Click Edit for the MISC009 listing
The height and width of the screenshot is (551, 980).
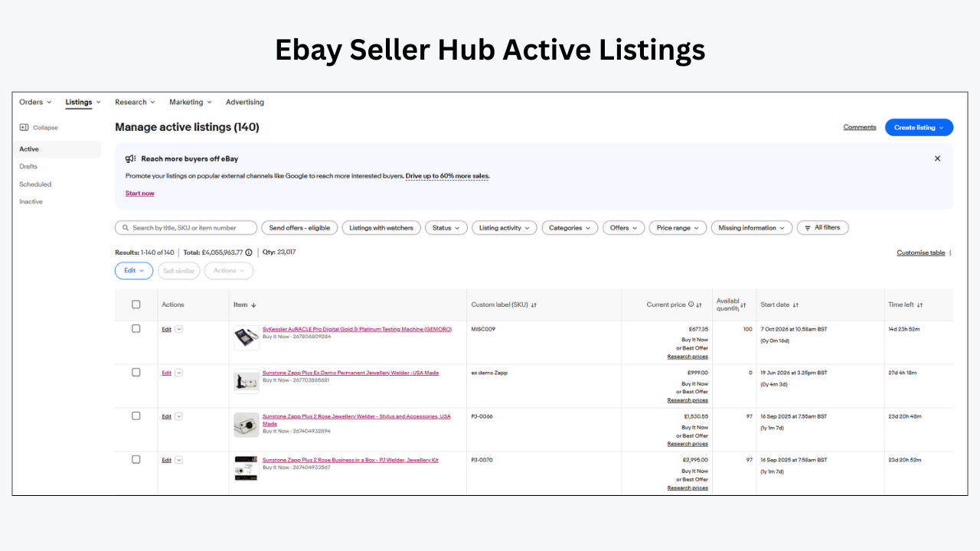pyautogui.click(x=166, y=329)
